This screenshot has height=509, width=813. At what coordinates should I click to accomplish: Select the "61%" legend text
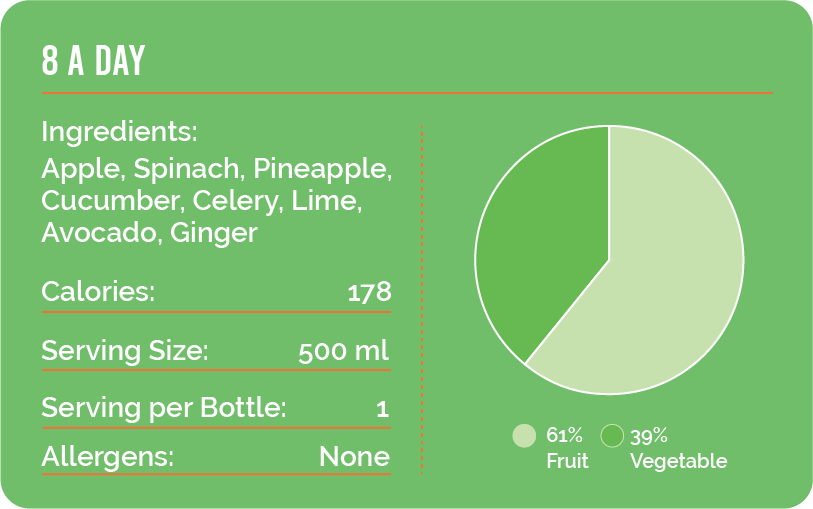pos(564,436)
